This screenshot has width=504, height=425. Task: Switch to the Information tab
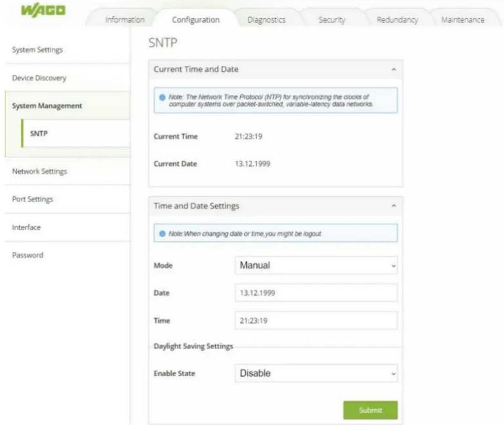(x=125, y=20)
